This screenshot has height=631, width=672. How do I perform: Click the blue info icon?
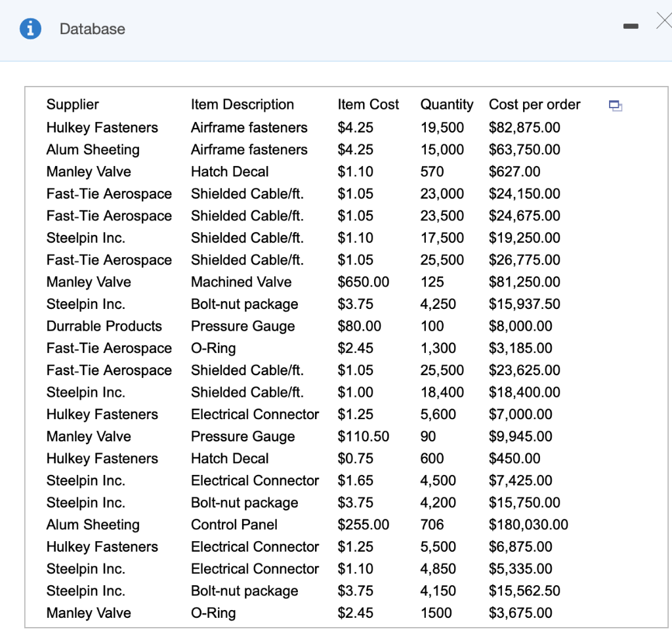[28, 28]
